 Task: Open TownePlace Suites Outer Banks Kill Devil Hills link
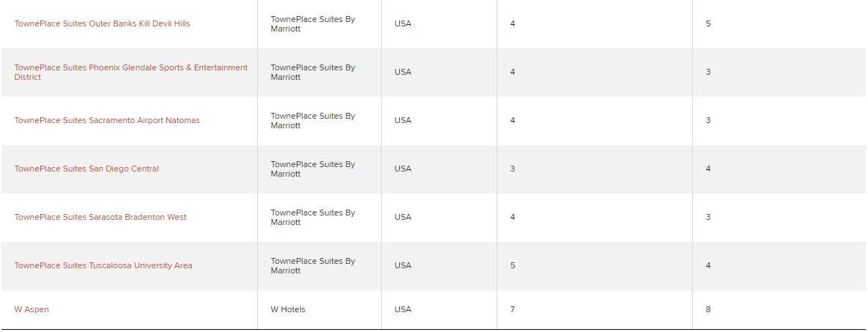102,24
